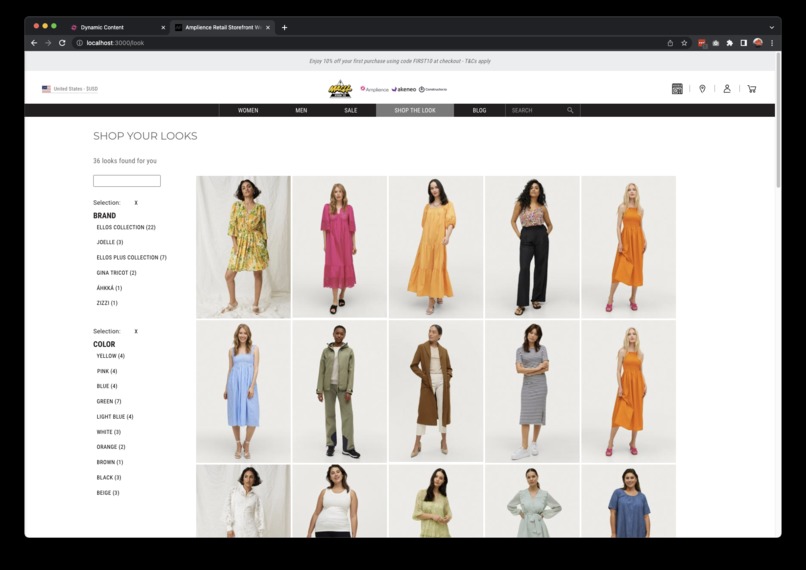Open the BLOG menu item
Viewport: 806px width, 570px height.
point(479,110)
